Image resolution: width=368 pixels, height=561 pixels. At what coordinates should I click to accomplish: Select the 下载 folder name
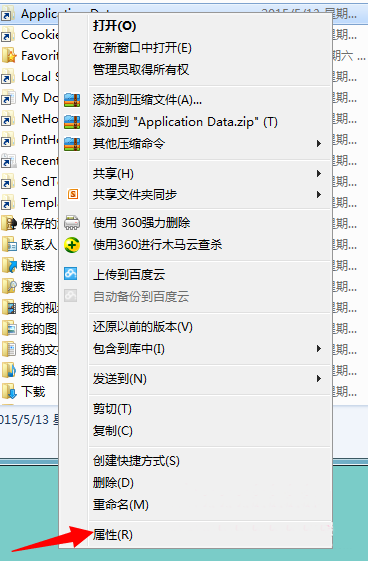click(33, 392)
